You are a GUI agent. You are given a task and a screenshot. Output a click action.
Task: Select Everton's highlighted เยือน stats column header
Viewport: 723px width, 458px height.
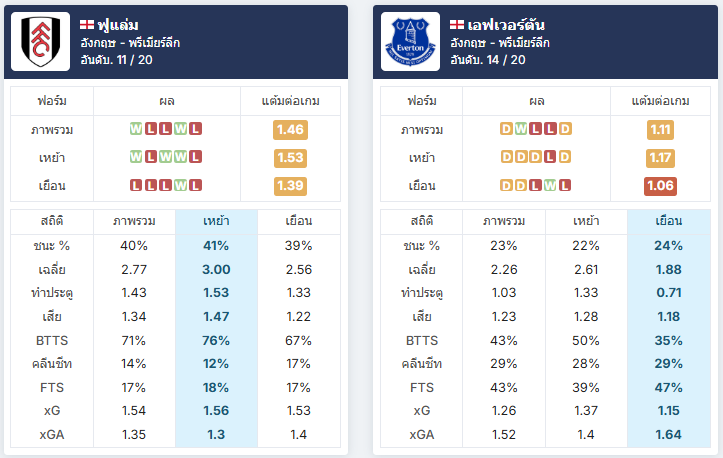pyautogui.click(x=669, y=221)
